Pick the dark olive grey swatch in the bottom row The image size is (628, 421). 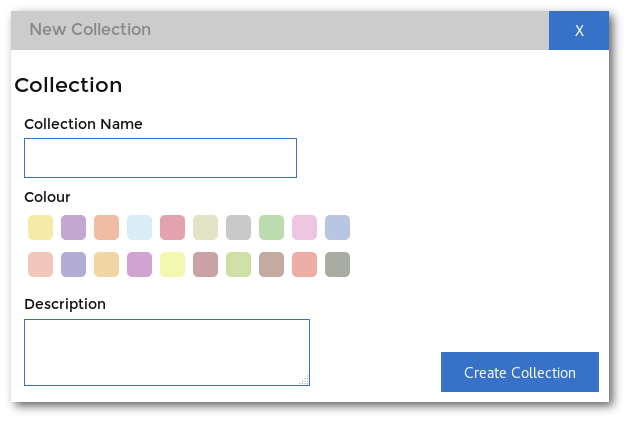pyautogui.click(x=337, y=264)
